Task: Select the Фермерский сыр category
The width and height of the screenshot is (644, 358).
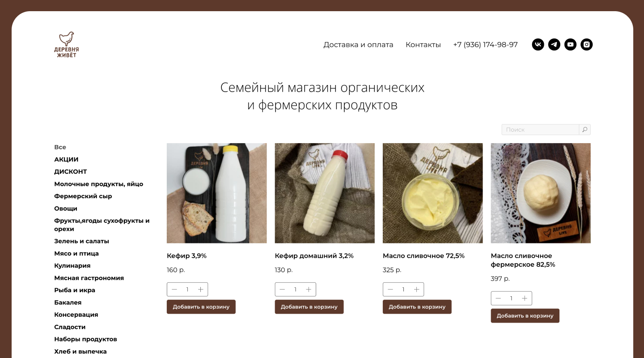Action: click(x=83, y=196)
